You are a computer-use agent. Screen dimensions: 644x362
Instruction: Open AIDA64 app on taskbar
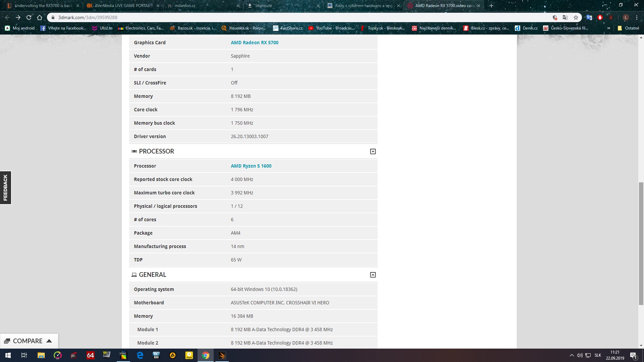click(x=91, y=355)
